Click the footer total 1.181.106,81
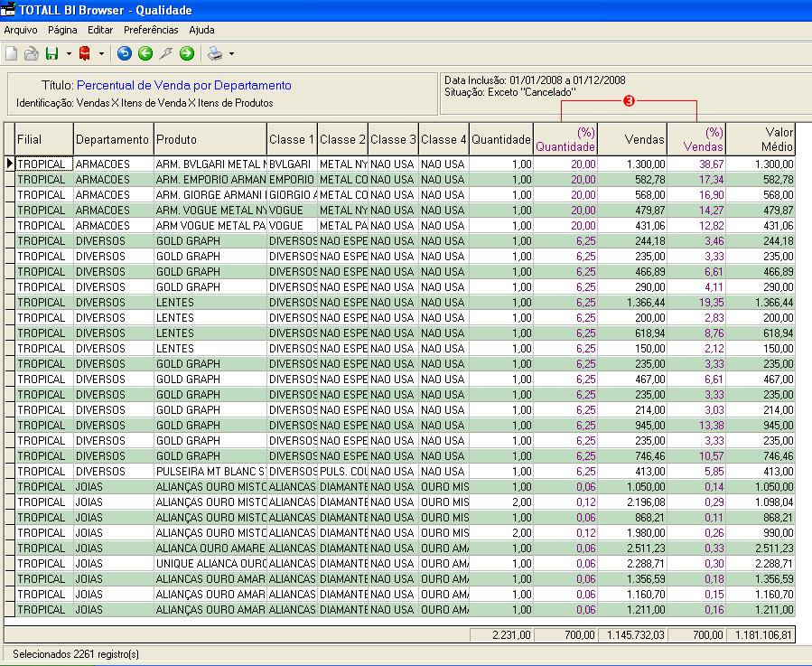The image size is (812, 666). (x=761, y=635)
